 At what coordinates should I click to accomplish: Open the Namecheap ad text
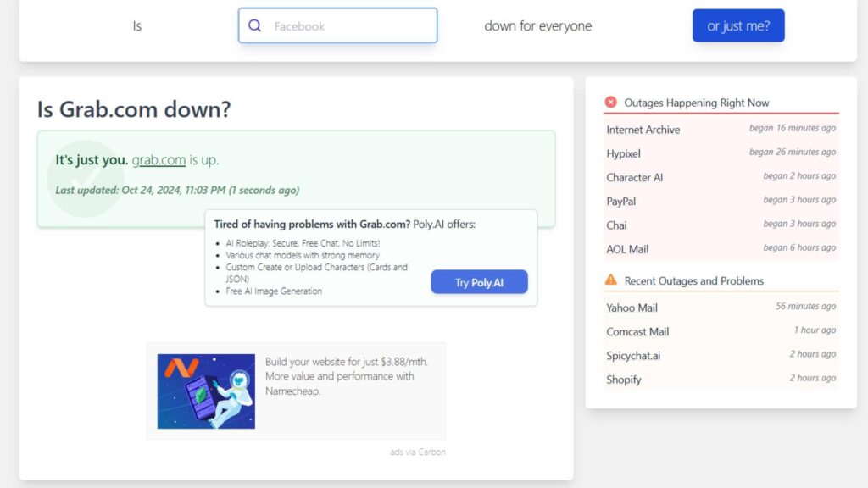coord(348,376)
